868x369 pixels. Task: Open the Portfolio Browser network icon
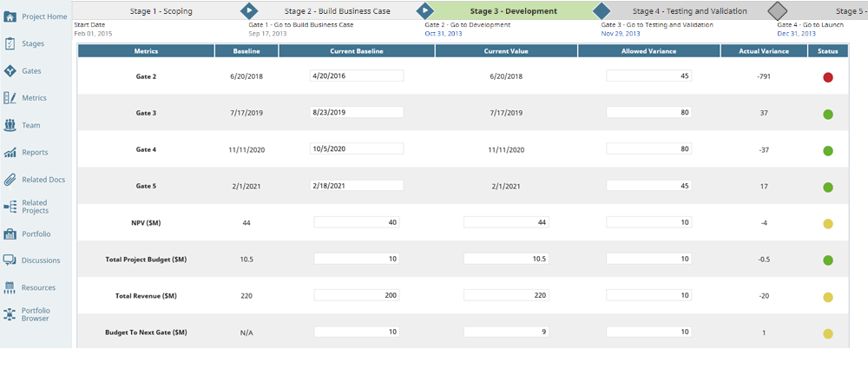[10, 314]
